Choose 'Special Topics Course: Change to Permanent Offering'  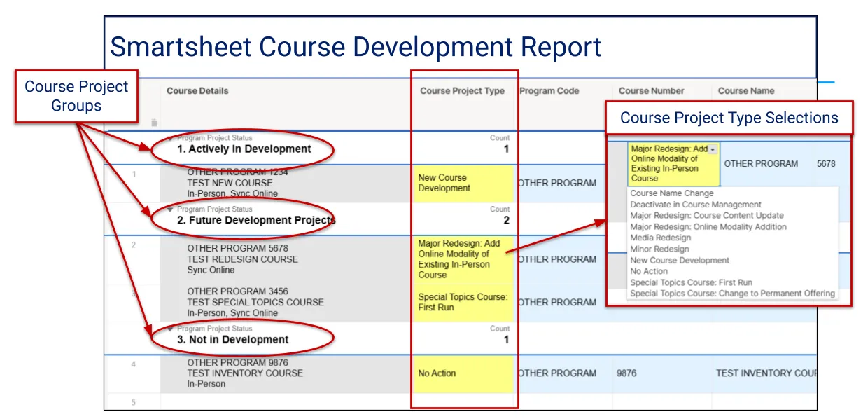click(x=732, y=294)
